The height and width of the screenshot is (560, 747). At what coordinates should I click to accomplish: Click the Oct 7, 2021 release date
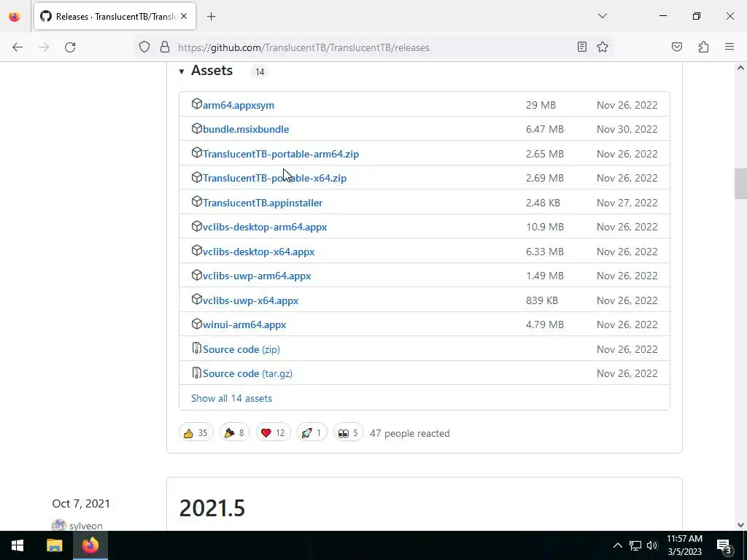tap(81, 504)
